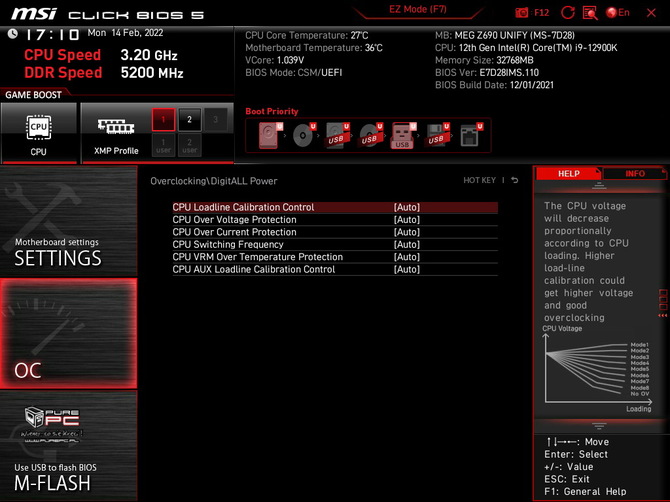Open the BIOS search magnifier icon
This screenshot has height=502, width=670.
tap(590, 13)
